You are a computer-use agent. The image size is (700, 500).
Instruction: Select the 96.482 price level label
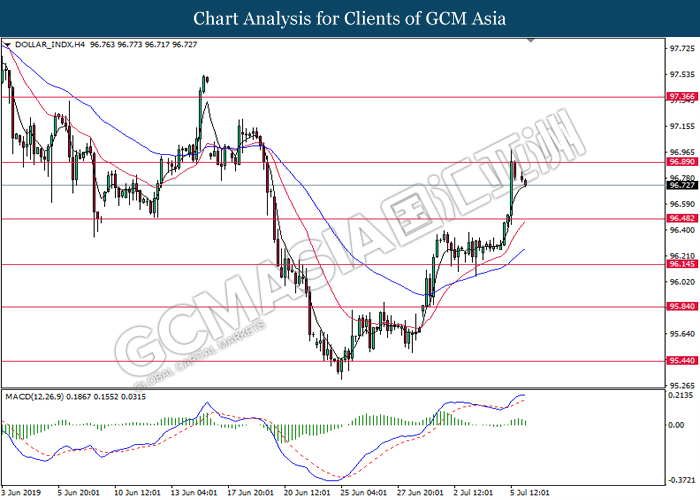682,218
